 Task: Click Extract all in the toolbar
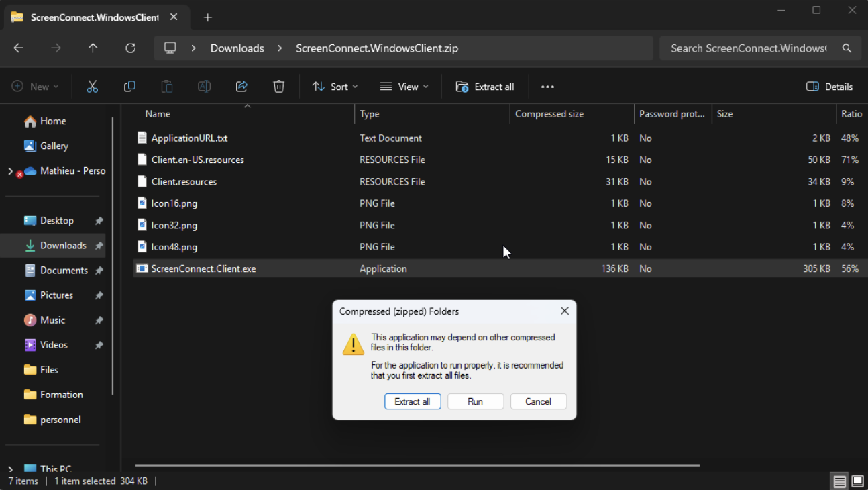click(484, 86)
